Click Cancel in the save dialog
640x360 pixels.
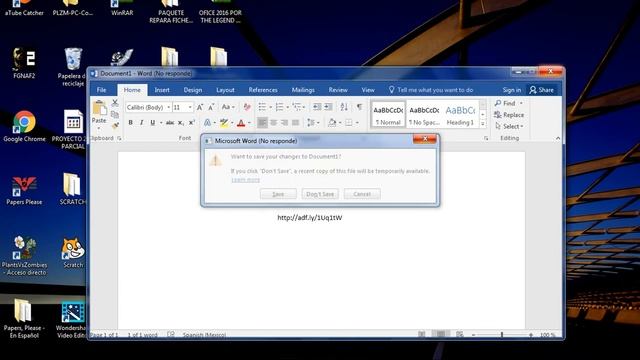[x=362, y=194]
